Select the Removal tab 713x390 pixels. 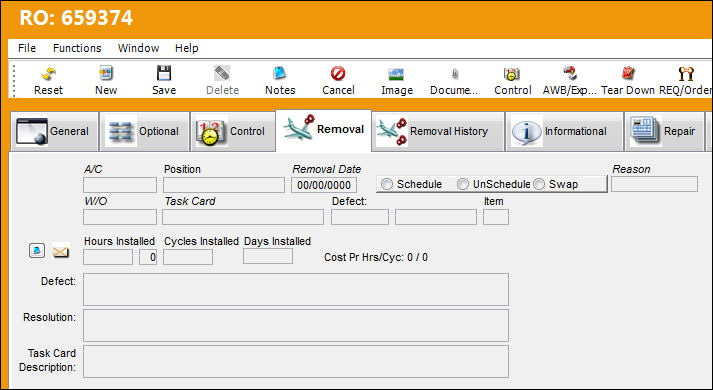click(x=323, y=130)
